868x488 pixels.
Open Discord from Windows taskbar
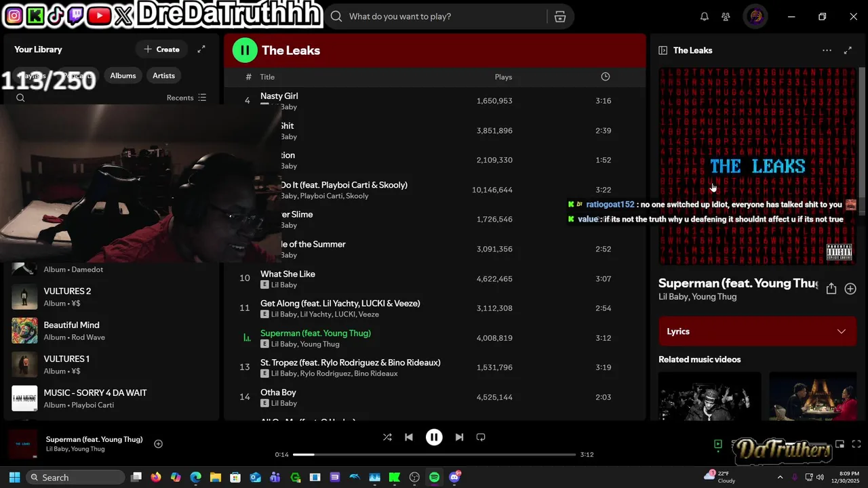pyautogui.click(x=454, y=477)
